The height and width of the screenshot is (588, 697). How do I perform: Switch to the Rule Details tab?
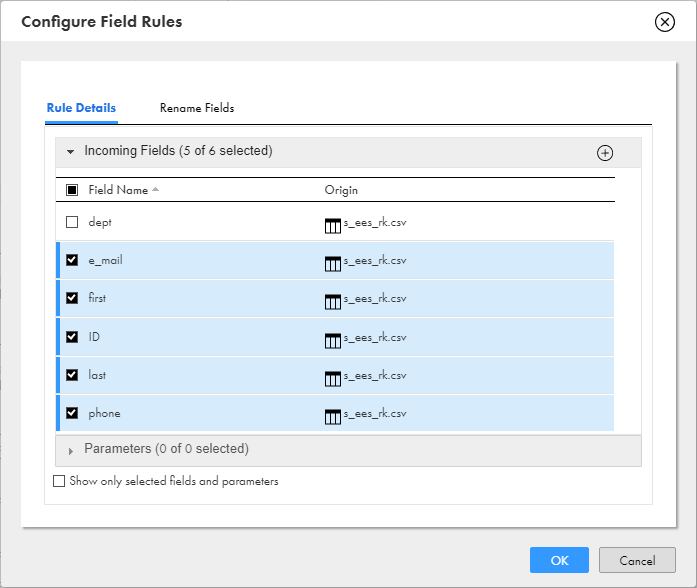pyautogui.click(x=81, y=108)
